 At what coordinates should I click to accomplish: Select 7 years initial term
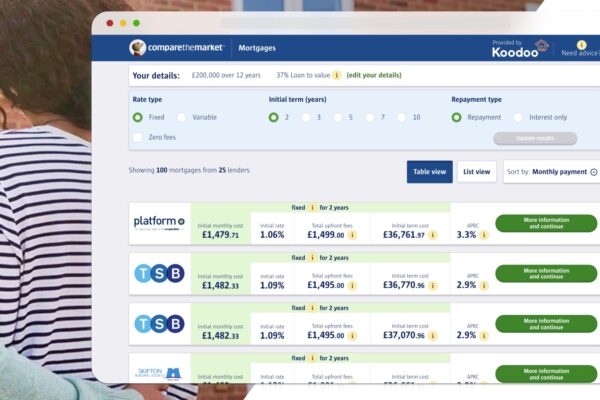pyautogui.click(x=370, y=117)
